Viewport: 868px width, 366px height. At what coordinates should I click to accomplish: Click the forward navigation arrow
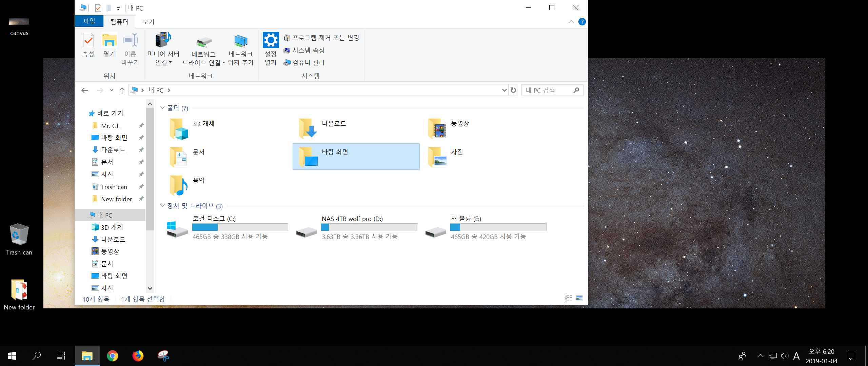tap(100, 90)
